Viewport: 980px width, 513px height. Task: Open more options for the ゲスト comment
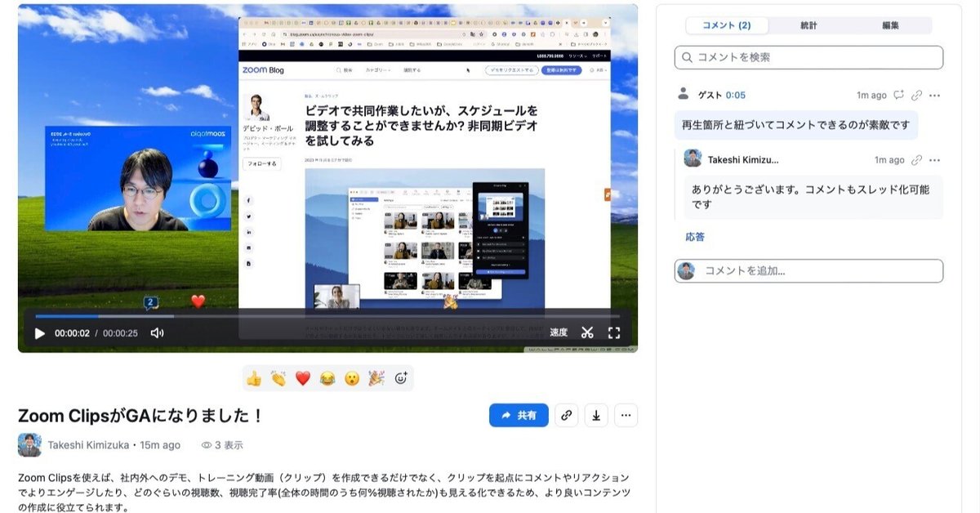934,96
